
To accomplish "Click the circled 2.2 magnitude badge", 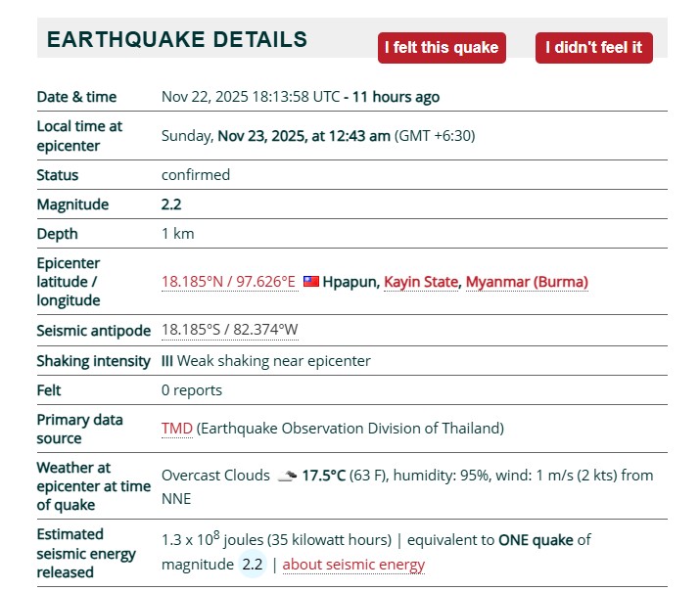I will [253, 565].
